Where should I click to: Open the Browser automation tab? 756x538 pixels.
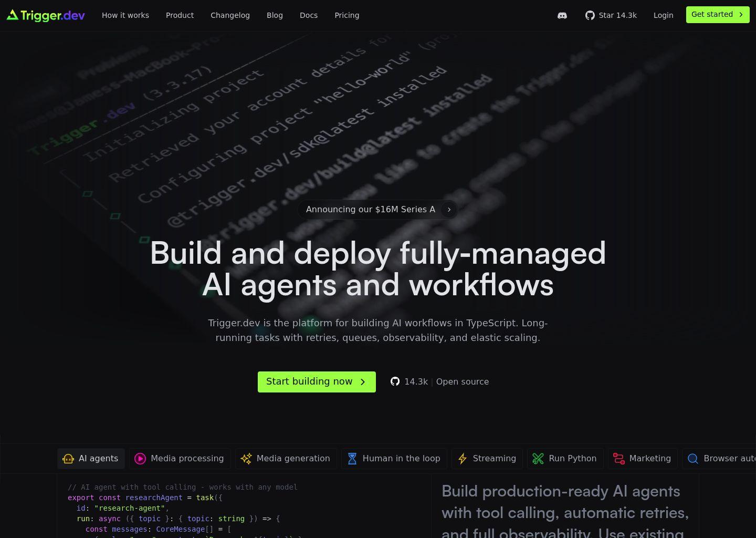pos(720,459)
